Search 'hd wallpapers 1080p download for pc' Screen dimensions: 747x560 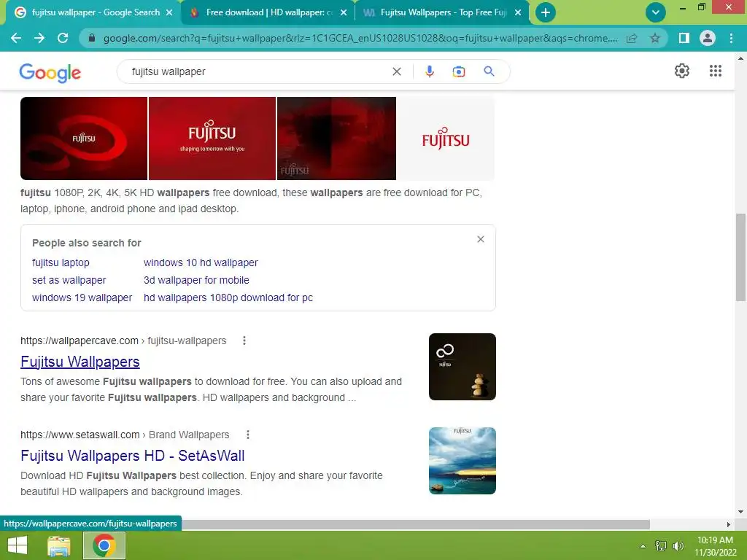228,297
